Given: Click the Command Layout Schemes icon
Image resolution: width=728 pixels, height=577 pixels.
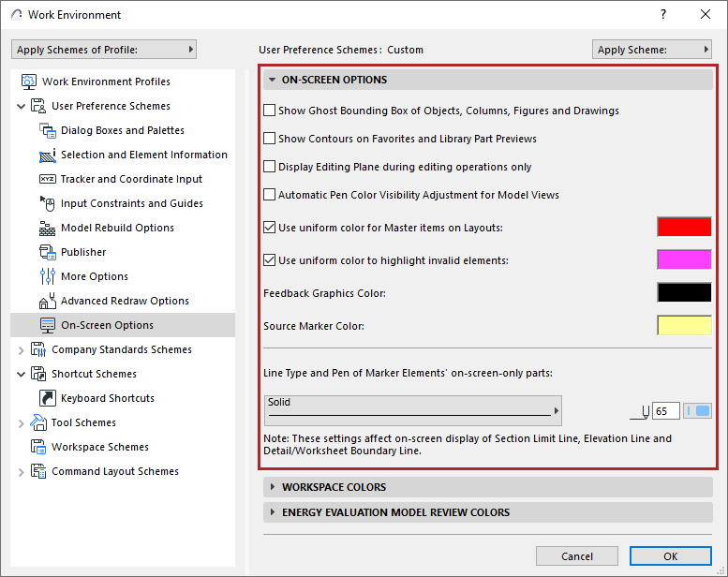Looking at the screenshot, I should pyautogui.click(x=38, y=471).
